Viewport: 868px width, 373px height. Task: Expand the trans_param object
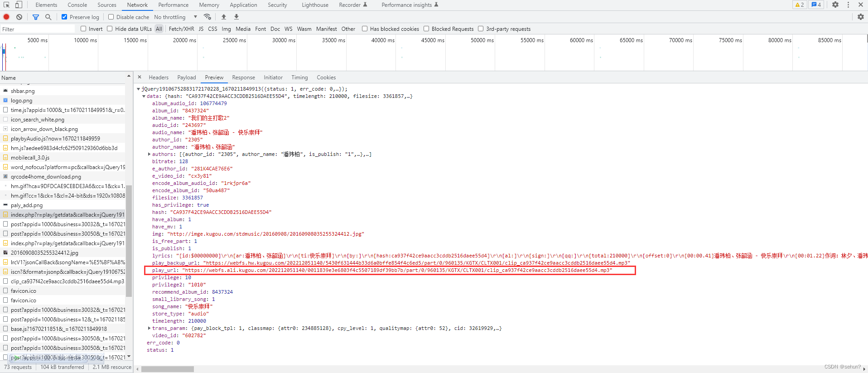(149, 328)
